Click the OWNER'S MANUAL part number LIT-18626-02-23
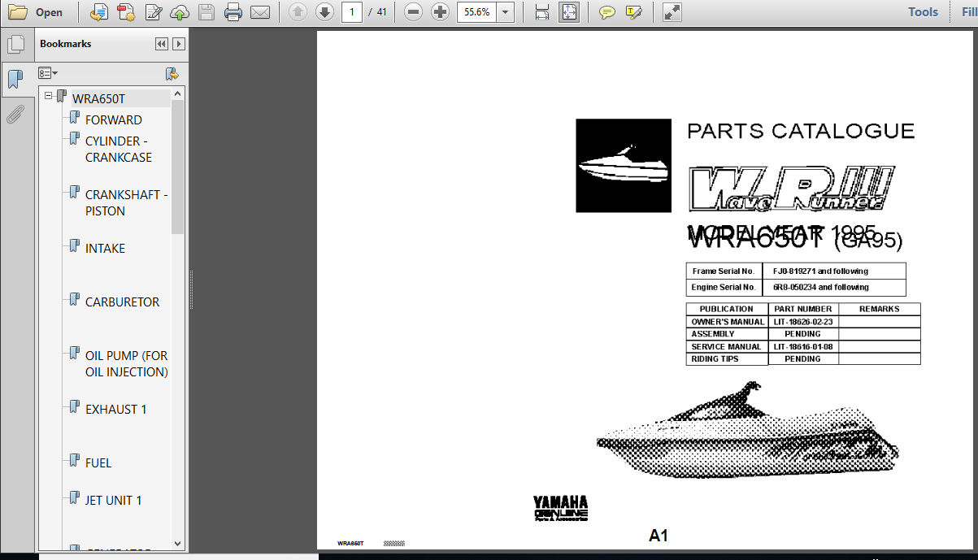978x560 pixels. [803, 322]
